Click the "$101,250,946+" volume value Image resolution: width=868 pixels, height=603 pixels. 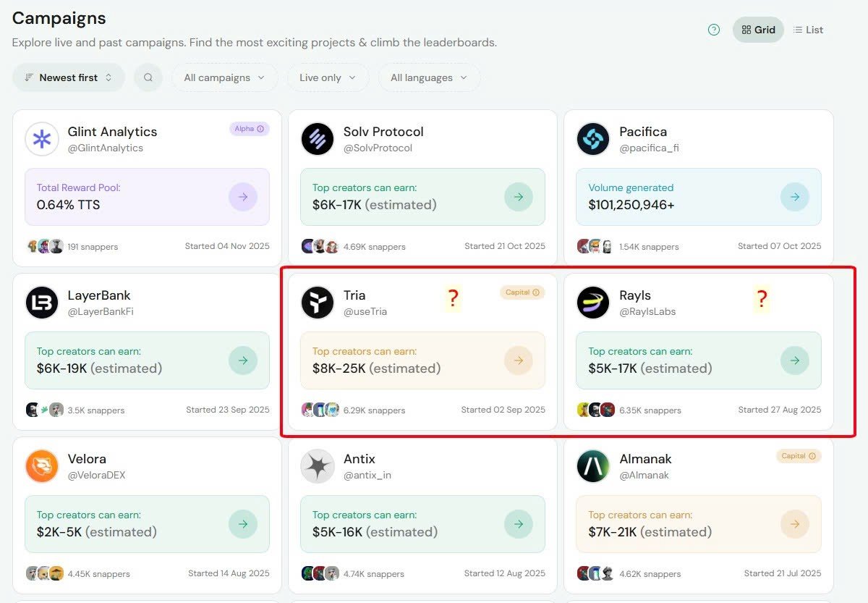coord(631,205)
